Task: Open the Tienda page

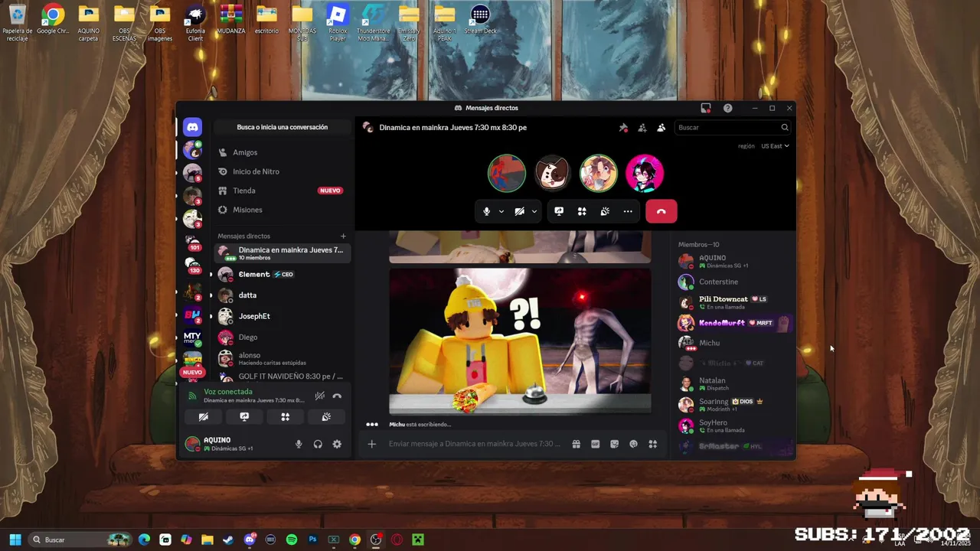Action: [282, 191]
